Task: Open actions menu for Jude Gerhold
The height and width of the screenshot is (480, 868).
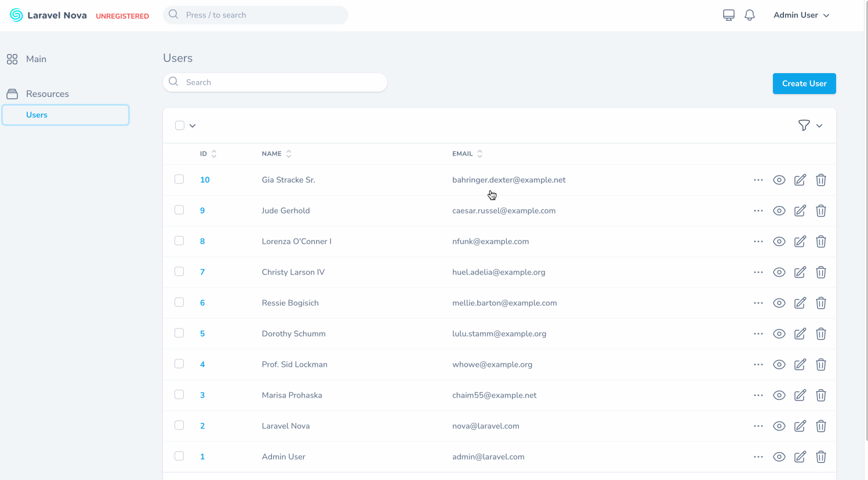Action: 758,211
